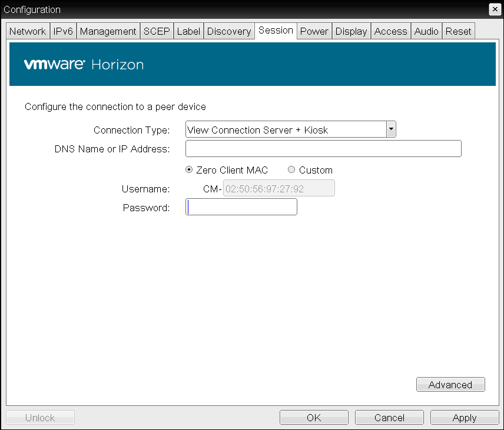The width and height of the screenshot is (504, 430).
Task: Select the Custom username radio button
Action: tap(291, 169)
